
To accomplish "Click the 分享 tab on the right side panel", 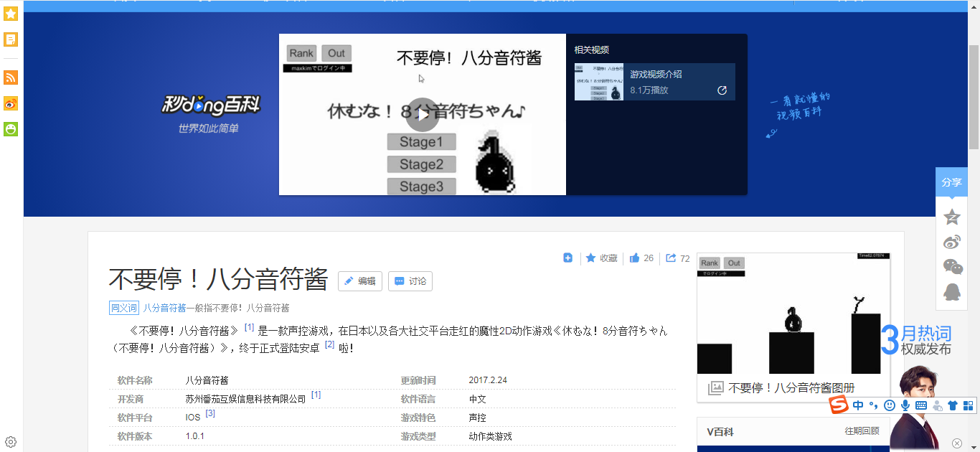I will (951, 182).
